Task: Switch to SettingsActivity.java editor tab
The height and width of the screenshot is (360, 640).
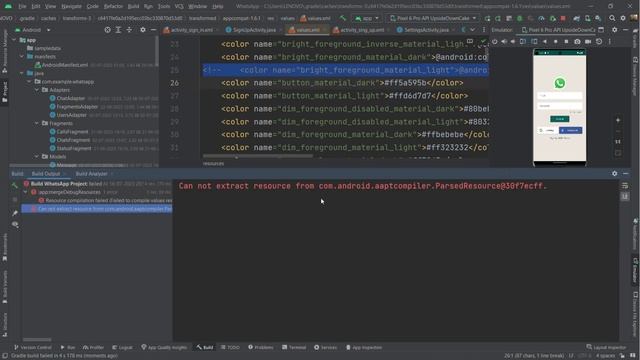Action: 426,30
